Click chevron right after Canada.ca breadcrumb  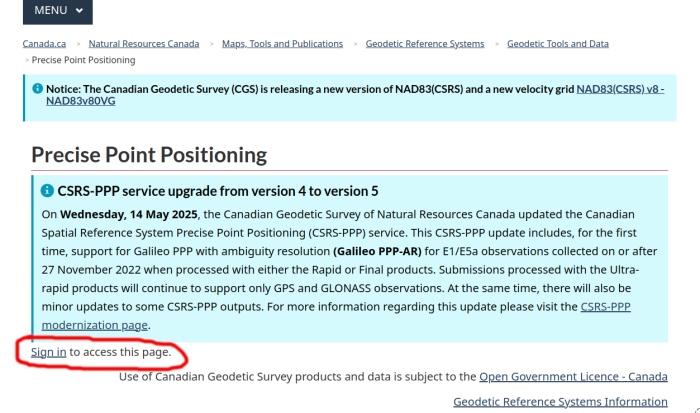[x=77, y=44]
